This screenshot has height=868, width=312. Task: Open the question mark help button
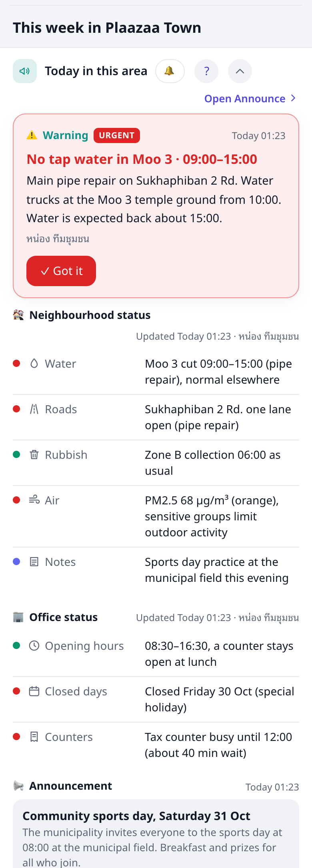pyautogui.click(x=206, y=71)
